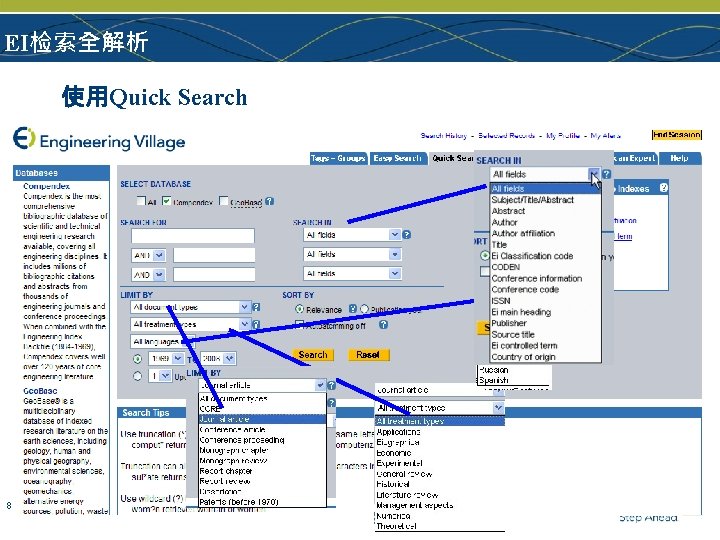The width and height of the screenshot is (720, 540).
Task: Choose Applications treatment type
Action: [440, 432]
